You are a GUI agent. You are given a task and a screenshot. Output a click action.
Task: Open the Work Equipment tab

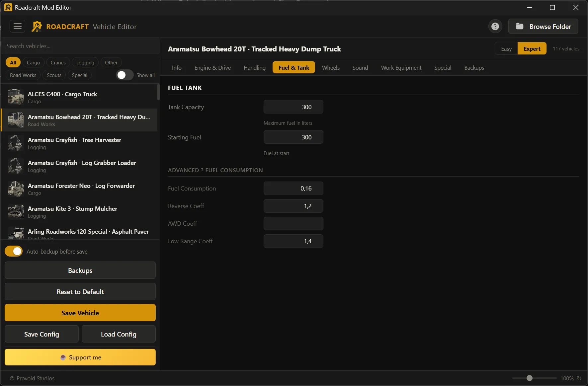401,67
